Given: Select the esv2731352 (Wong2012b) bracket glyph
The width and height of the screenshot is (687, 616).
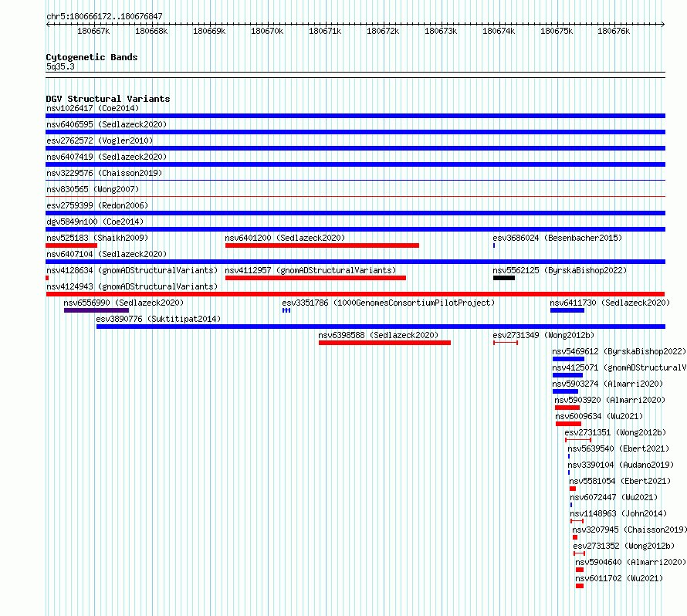Looking at the screenshot, I should point(579,553).
